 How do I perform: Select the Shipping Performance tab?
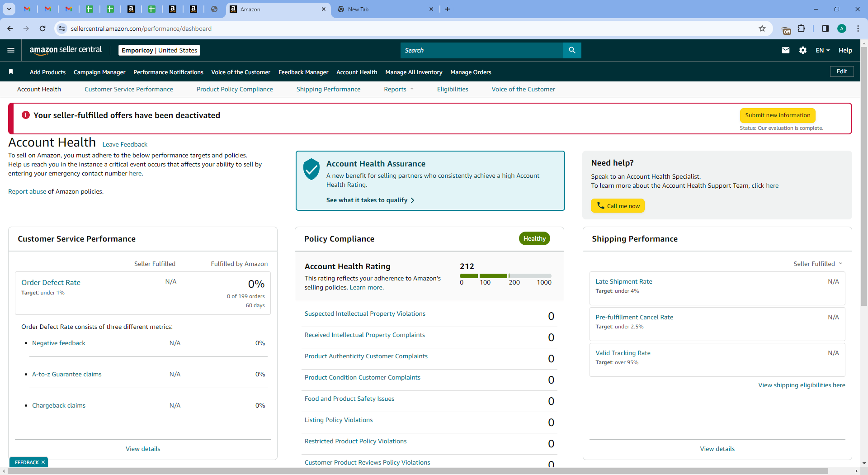[329, 89]
